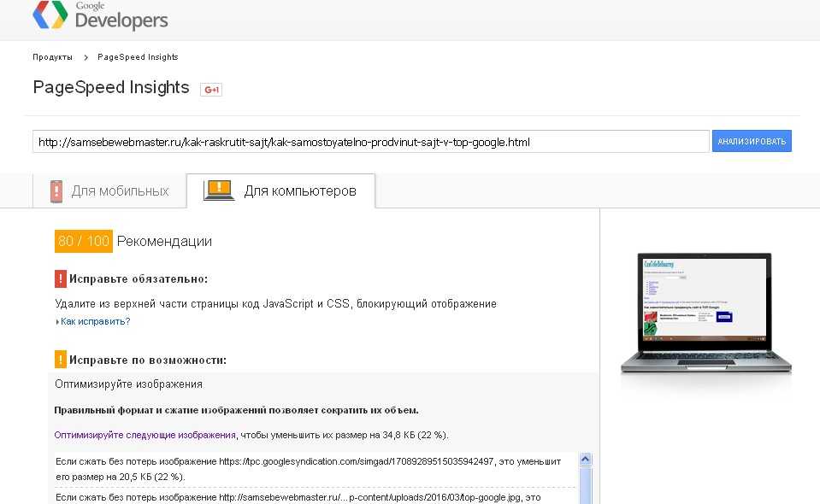The height and width of the screenshot is (504, 820).
Task: Click the breadcrumb chevron after "Продукты"
Action: coord(86,57)
